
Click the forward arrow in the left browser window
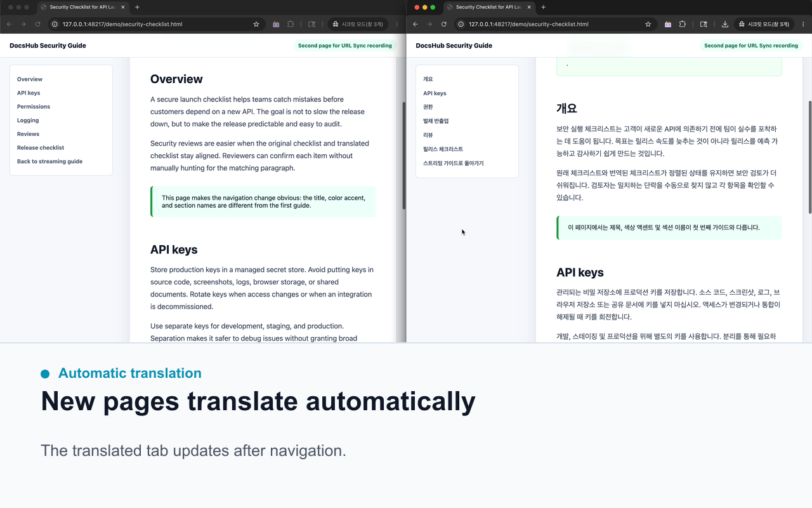pyautogui.click(x=23, y=24)
